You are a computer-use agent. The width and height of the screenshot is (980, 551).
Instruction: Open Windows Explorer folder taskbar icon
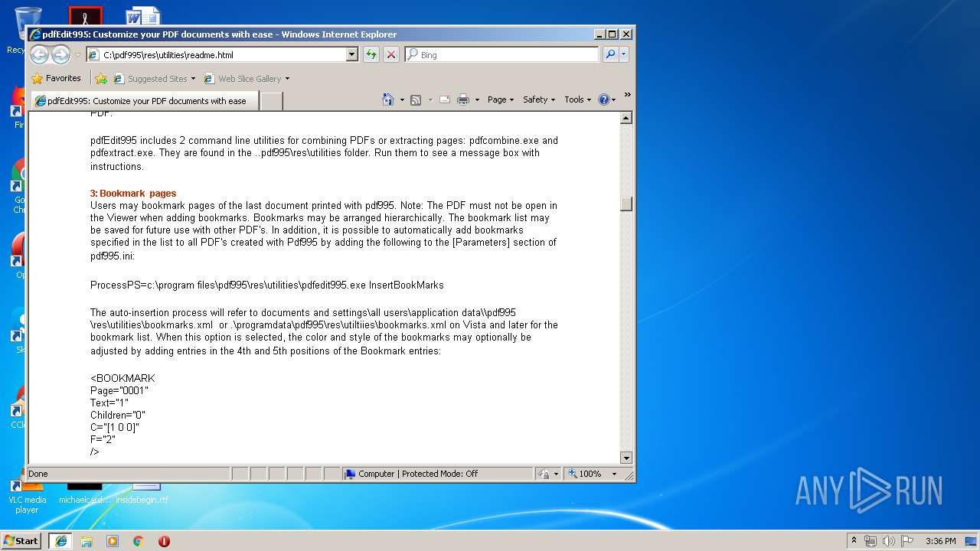point(87,541)
